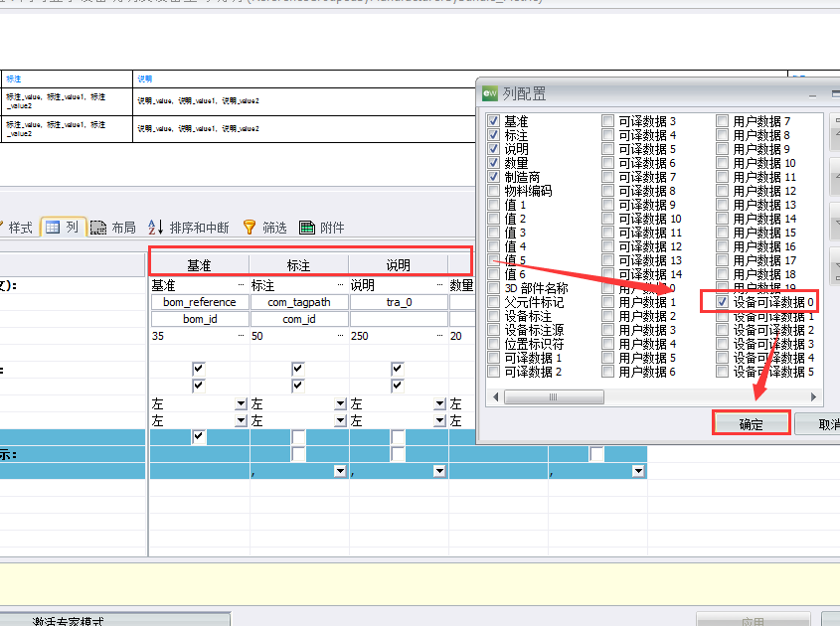Open separator dropdown in highlighted 说明 row
840x626 pixels.
[439, 471]
